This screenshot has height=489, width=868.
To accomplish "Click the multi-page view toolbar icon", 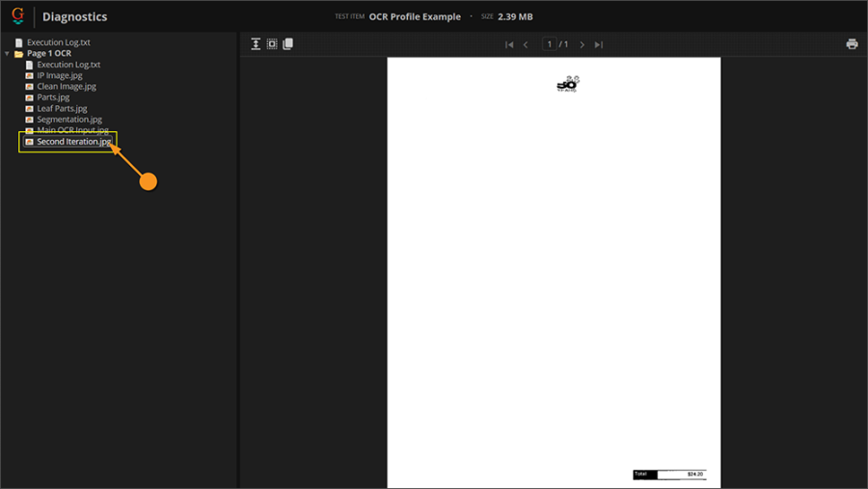I will (x=287, y=44).
